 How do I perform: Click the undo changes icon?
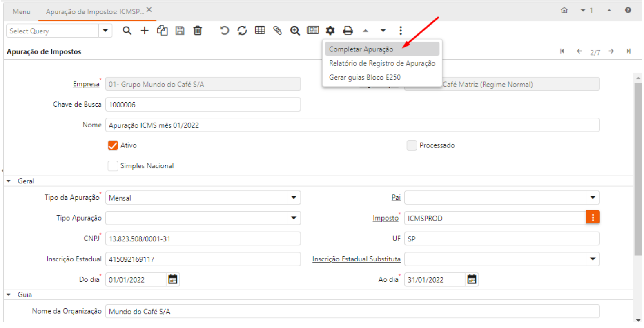[224, 31]
